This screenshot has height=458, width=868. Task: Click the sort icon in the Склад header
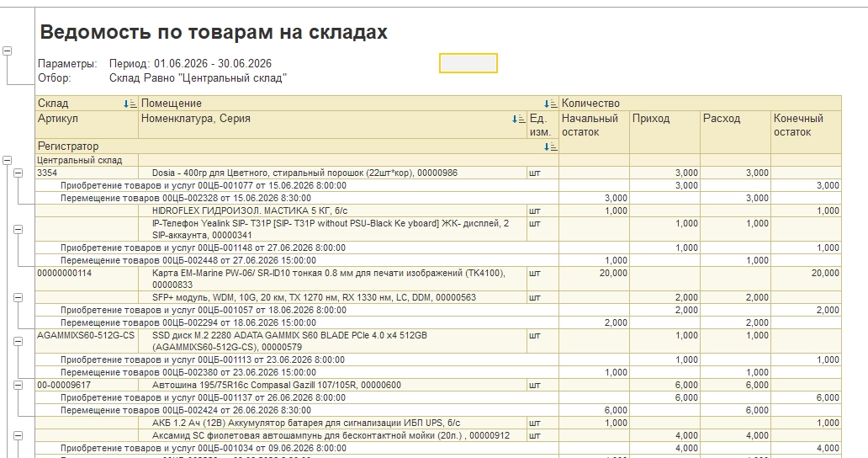(130, 104)
